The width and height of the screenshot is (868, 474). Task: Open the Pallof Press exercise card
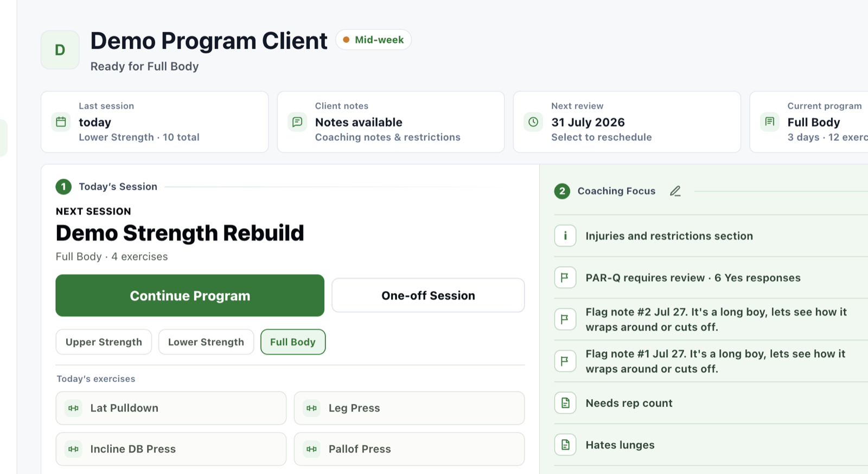click(409, 449)
